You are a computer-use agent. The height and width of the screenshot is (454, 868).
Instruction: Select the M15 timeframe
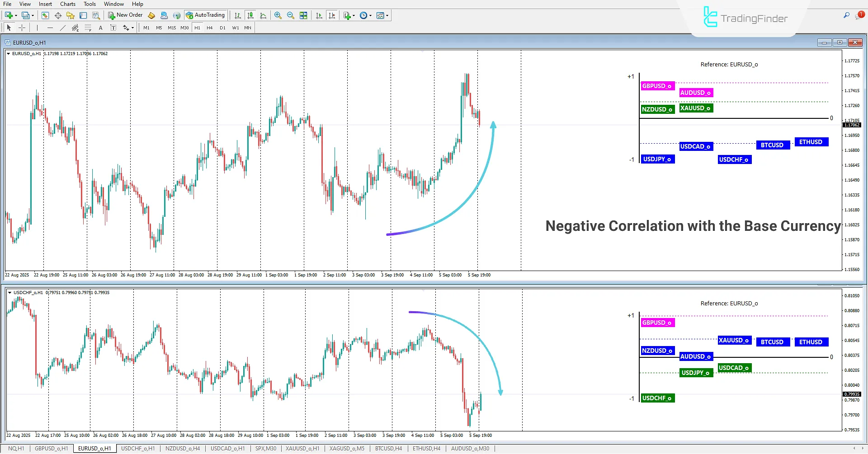click(172, 28)
